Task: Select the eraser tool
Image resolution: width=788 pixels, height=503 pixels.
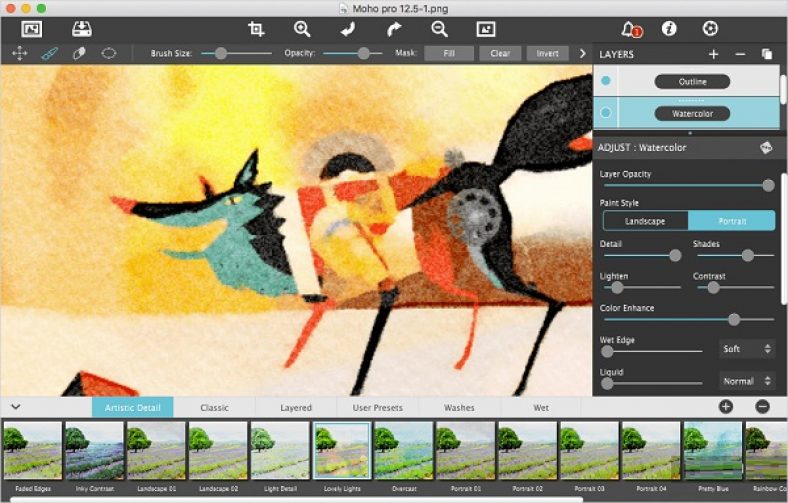Action: coord(79,53)
